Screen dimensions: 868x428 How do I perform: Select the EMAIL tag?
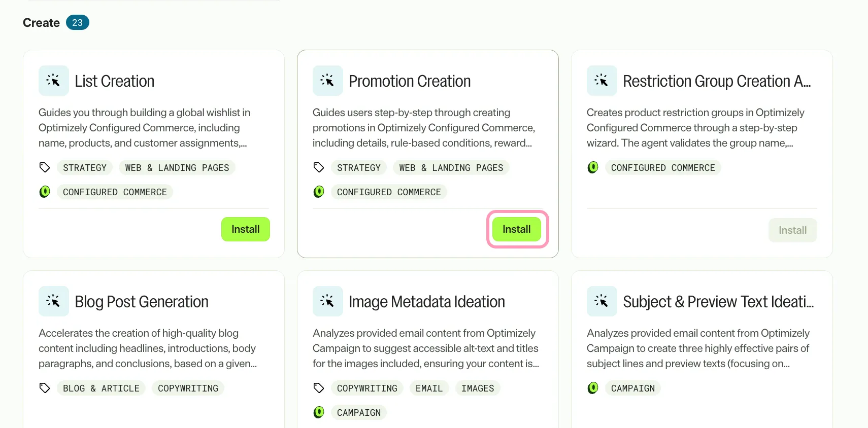[429, 388]
